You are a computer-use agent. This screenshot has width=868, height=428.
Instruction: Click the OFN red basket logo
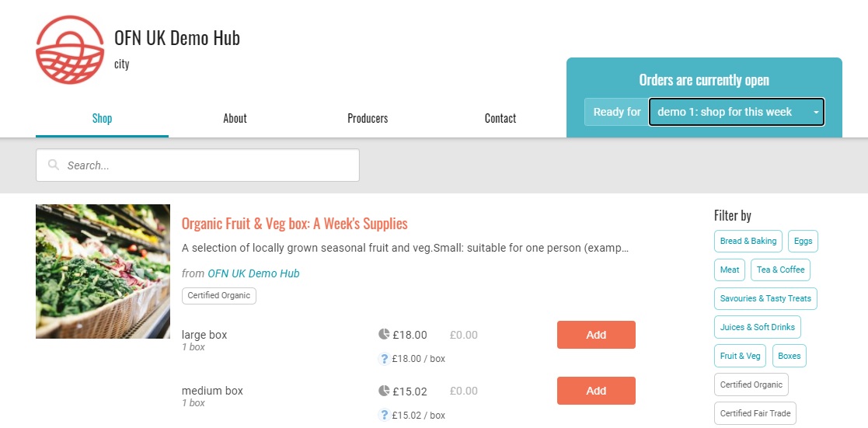coord(70,50)
